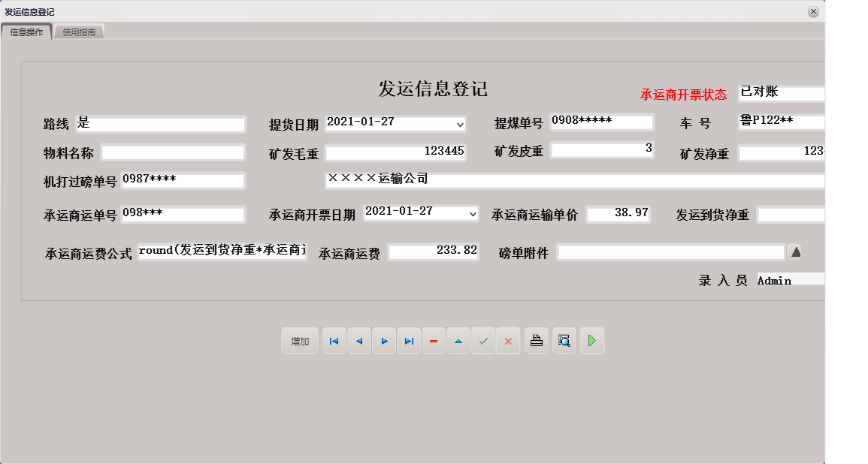Run the execute action

(x=591, y=340)
